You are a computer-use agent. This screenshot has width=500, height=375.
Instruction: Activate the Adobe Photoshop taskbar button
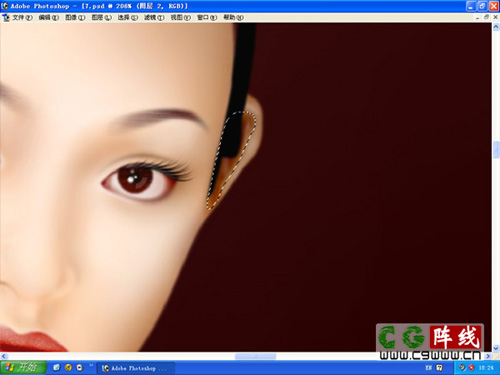[136, 368]
